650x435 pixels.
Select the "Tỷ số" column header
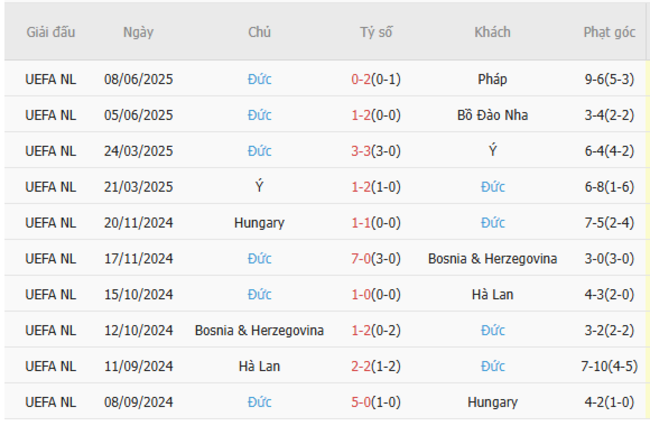pos(376,32)
